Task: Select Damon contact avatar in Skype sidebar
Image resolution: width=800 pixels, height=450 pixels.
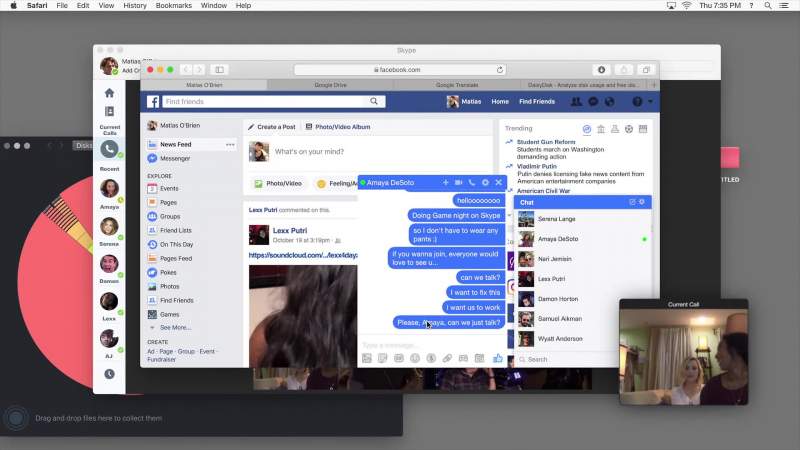Action: tap(109, 263)
